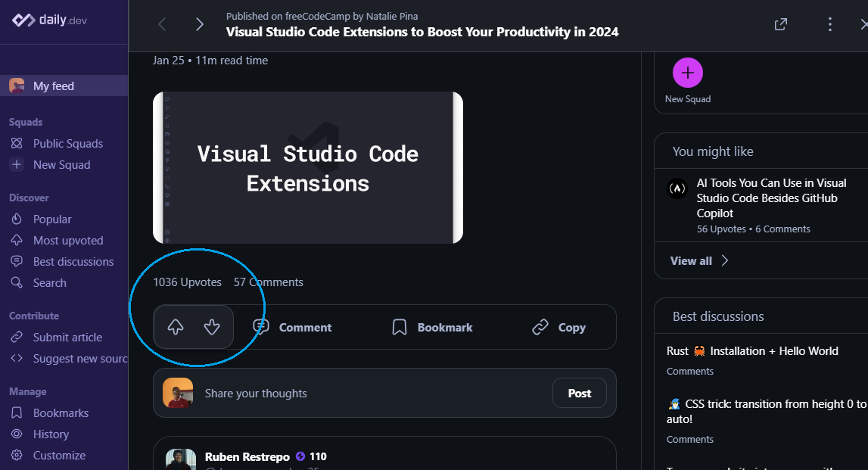This screenshot has width=868, height=470.
Task: Copy the article link
Action: pos(558,327)
